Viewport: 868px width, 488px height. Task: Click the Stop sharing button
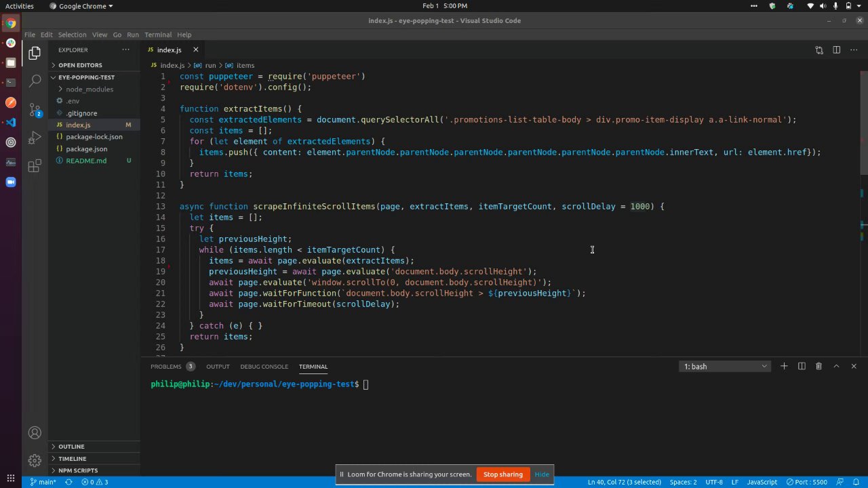tap(502, 474)
